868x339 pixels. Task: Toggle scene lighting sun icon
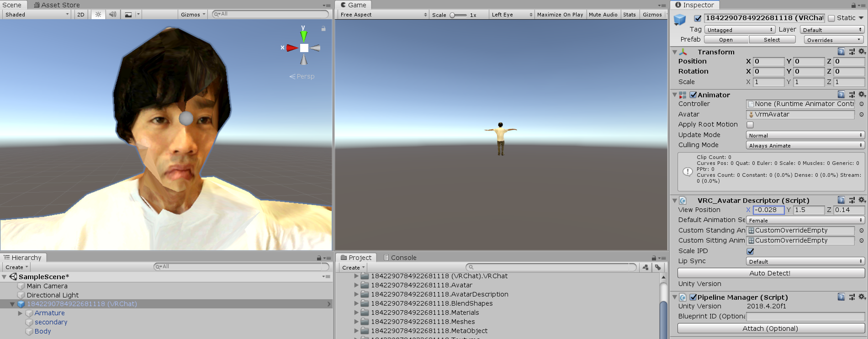(98, 15)
